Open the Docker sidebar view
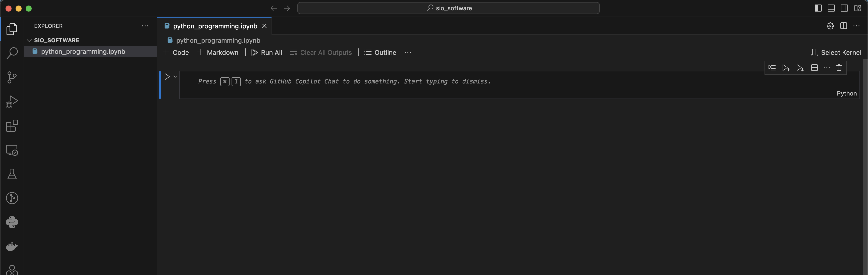Image resolution: width=868 pixels, height=275 pixels. [x=12, y=247]
